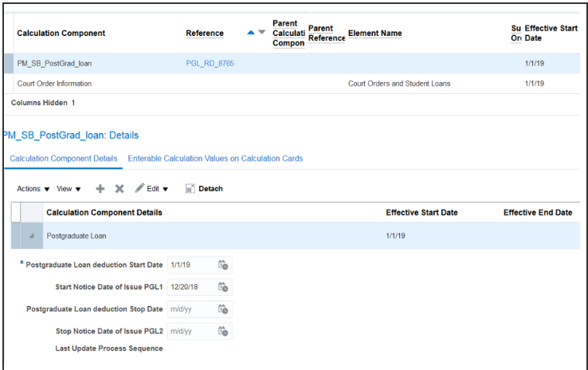Sort Reference column ascending
Image resolution: width=588 pixels, height=370 pixels.
pyautogui.click(x=251, y=33)
